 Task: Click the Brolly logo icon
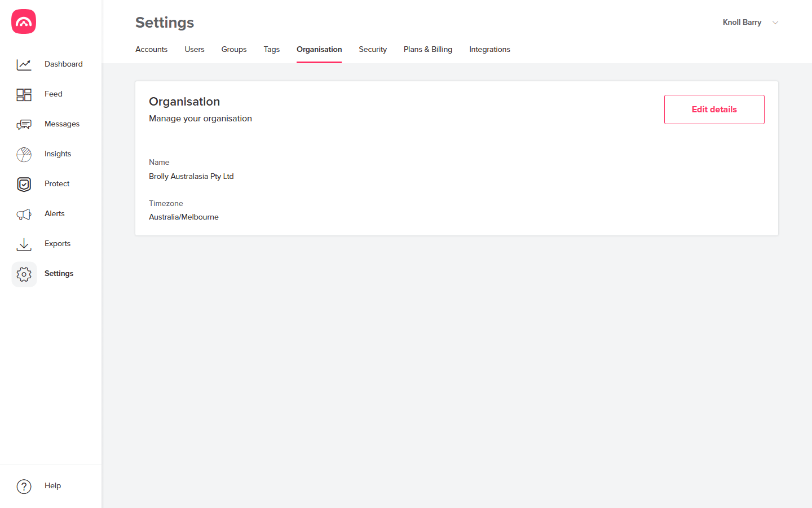point(24,21)
